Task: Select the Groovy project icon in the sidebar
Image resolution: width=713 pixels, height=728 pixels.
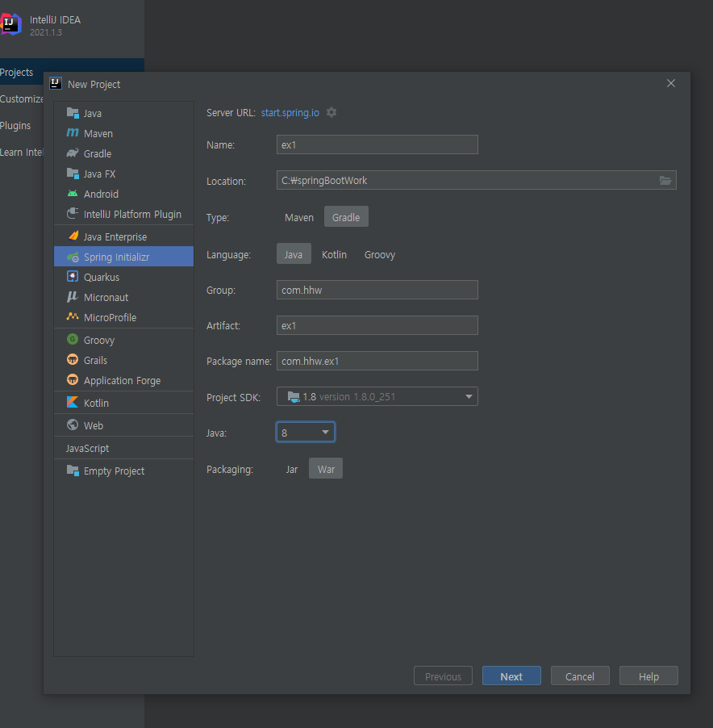Action: pos(73,340)
